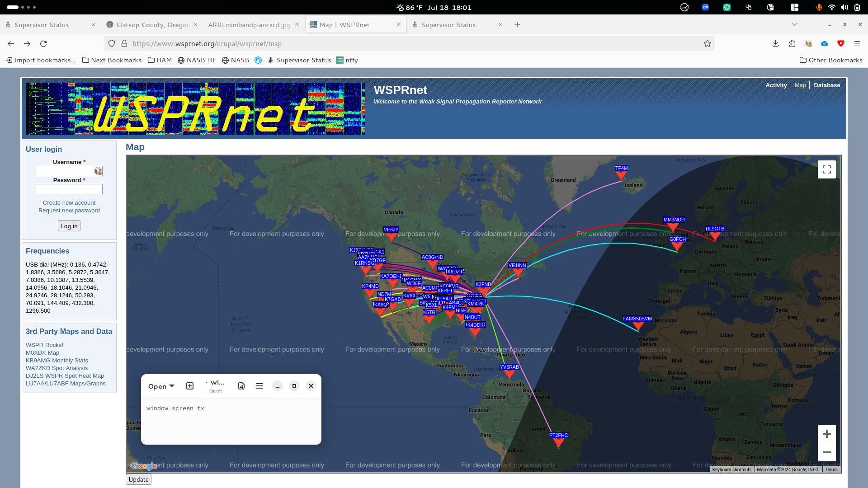Open the password manager icon in Username field

click(98, 171)
